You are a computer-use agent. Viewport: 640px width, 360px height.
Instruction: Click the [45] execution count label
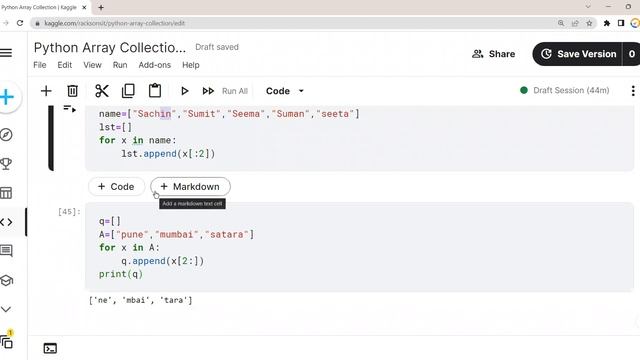(x=69, y=211)
